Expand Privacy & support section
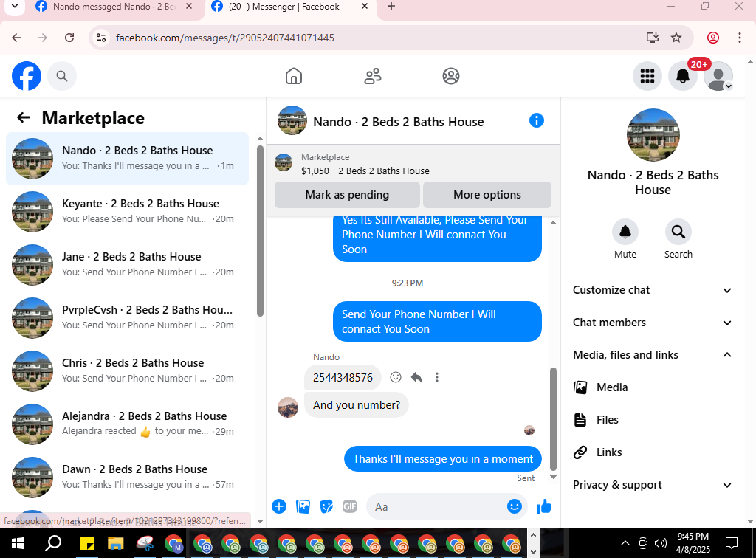The width and height of the screenshot is (756, 558). click(652, 485)
